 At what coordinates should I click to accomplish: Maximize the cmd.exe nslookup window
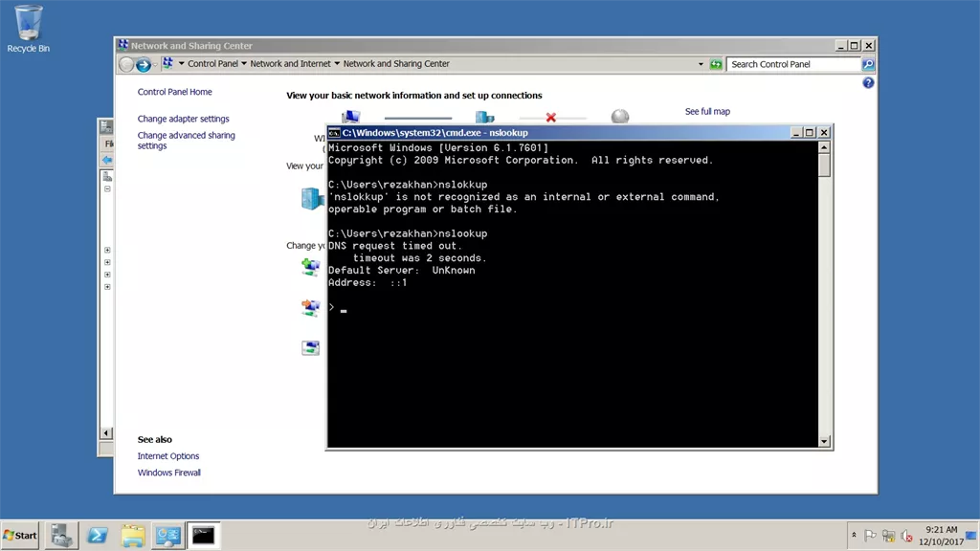click(810, 132)
